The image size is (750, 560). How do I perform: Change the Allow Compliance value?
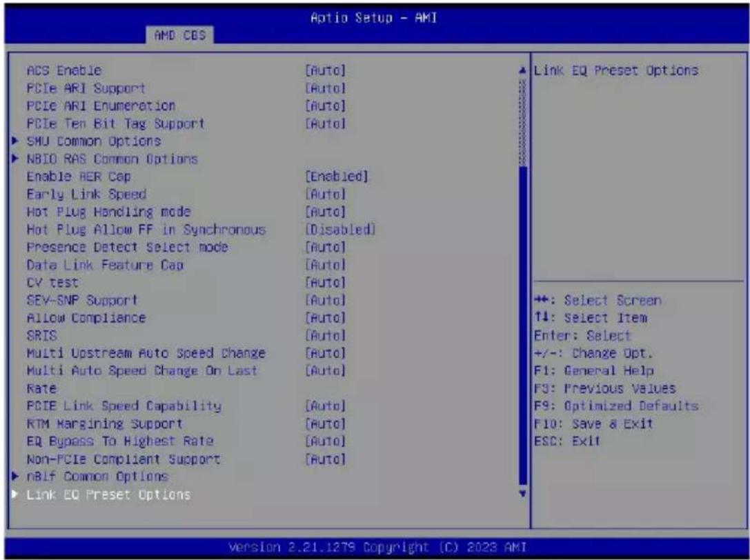(325, 318)
